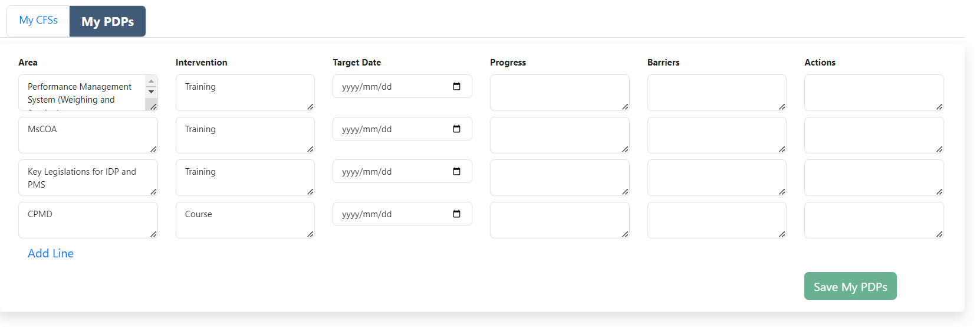Image resolution: width=980 pixels, height=327 pixels.
Task: Click resize handle of Course intervention box
Action: 310,234
